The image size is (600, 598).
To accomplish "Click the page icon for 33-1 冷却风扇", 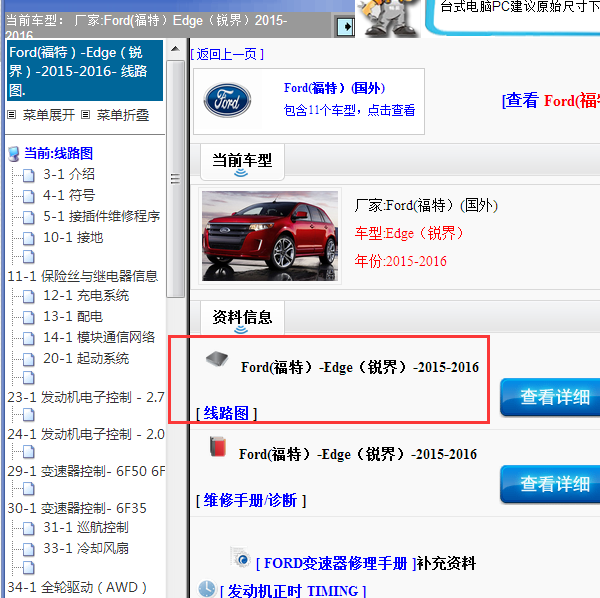I will (29, 549).
